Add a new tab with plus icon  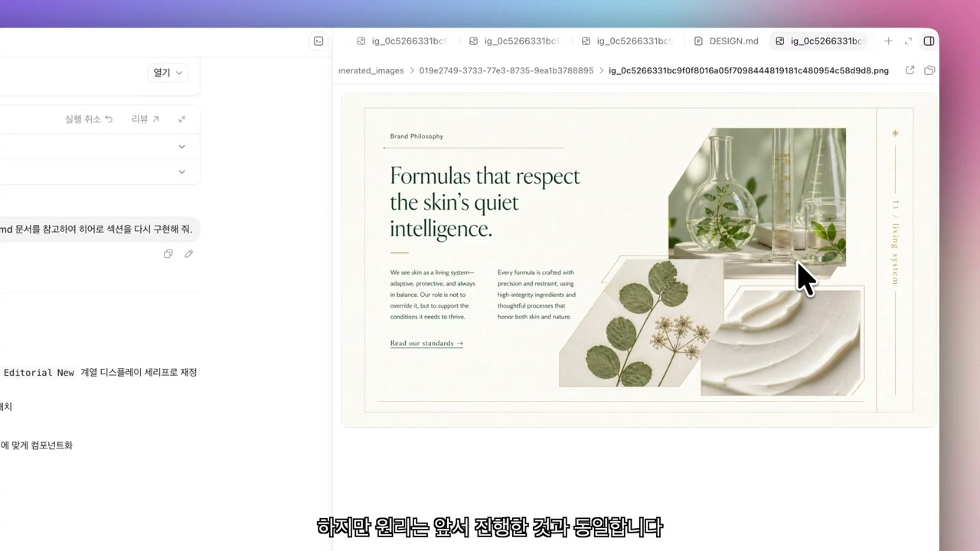pos(888,41)
